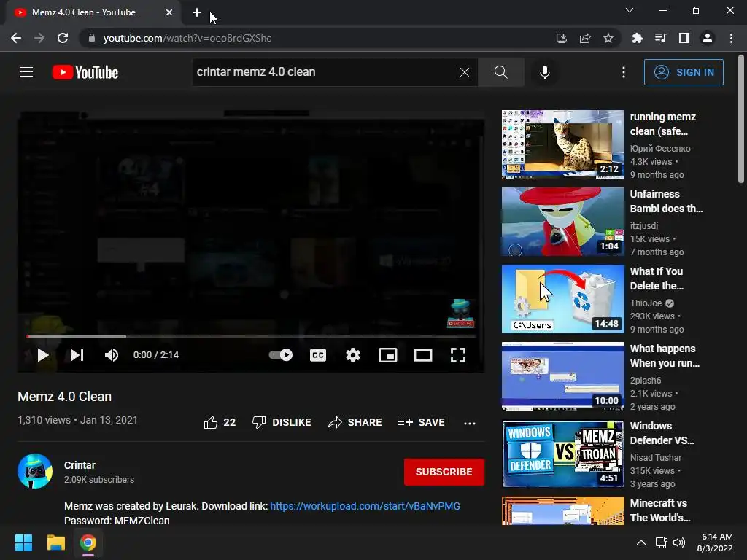Go back in browser
The width and height of the screenshot is (747, 560).
point(16,38)
